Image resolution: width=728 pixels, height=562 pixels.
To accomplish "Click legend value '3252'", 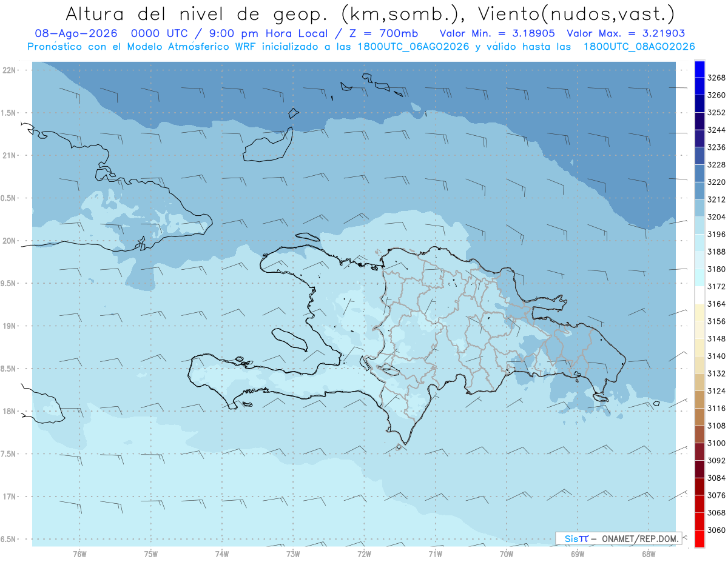I will pyautogui.click(x=716, y=113).
